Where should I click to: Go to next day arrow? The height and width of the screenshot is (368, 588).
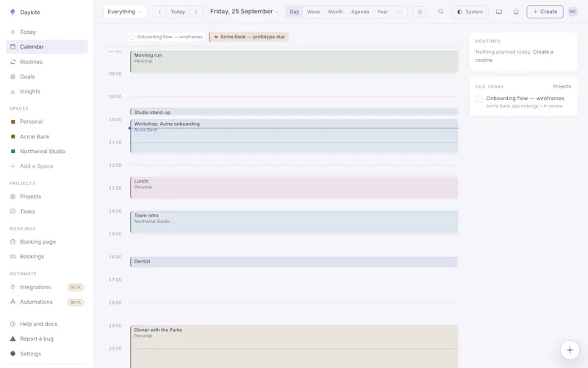196,12
